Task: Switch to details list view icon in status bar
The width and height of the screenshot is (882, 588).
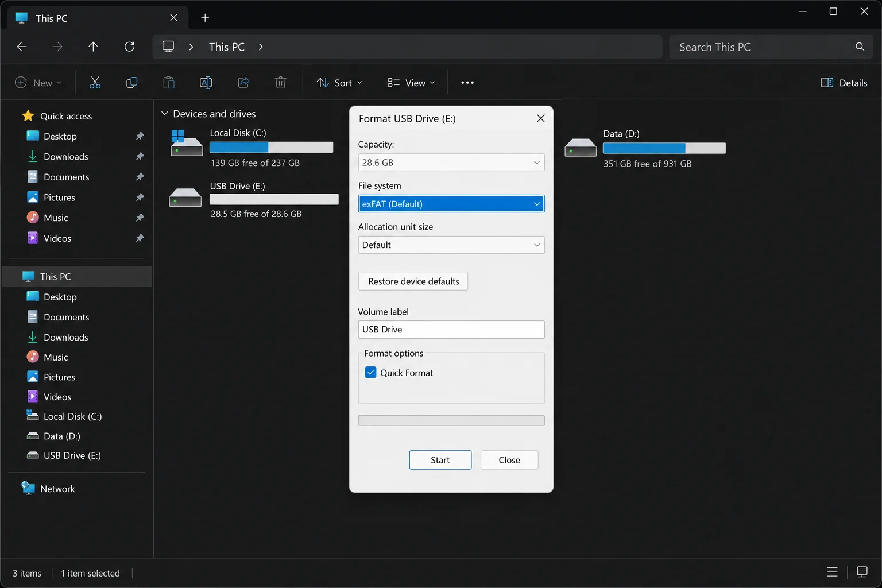Action: (832, 572)
